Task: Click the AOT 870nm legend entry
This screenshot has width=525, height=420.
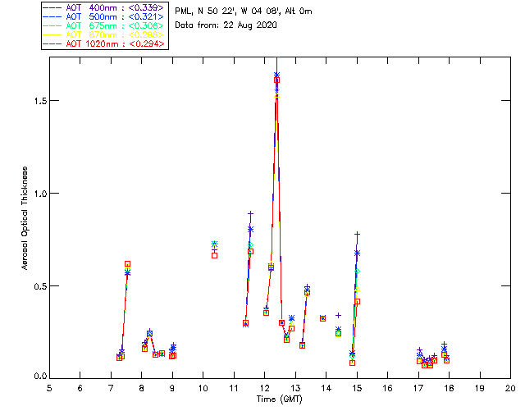Action: click(103, 34)
